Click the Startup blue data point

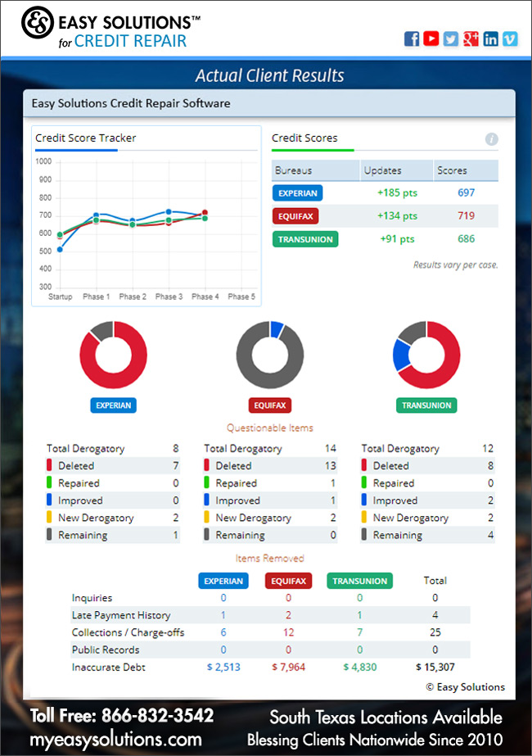click(60, 249)
